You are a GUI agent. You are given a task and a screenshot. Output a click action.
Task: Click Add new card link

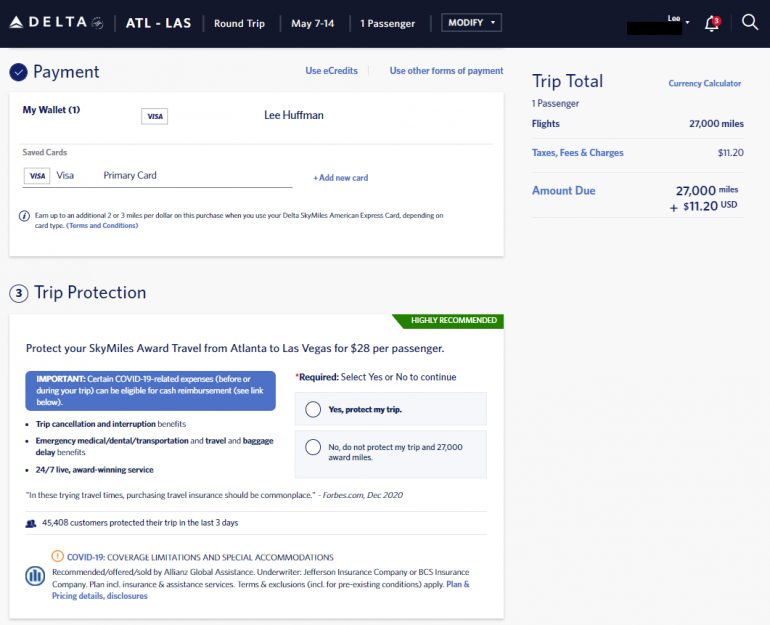340,178
